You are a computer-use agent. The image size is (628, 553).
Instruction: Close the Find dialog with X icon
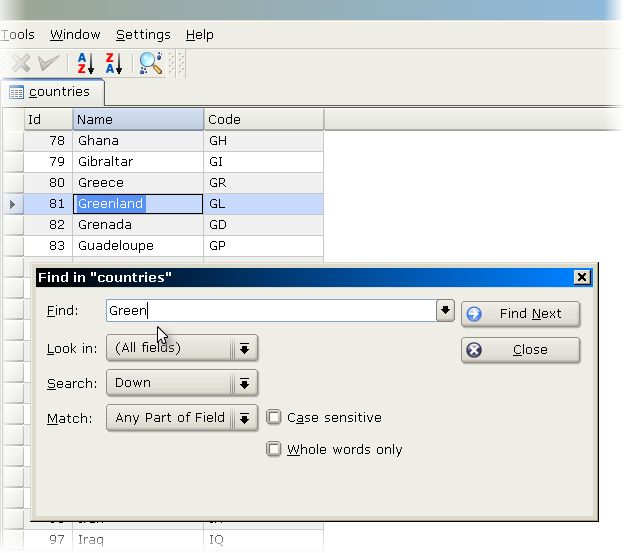581,277
